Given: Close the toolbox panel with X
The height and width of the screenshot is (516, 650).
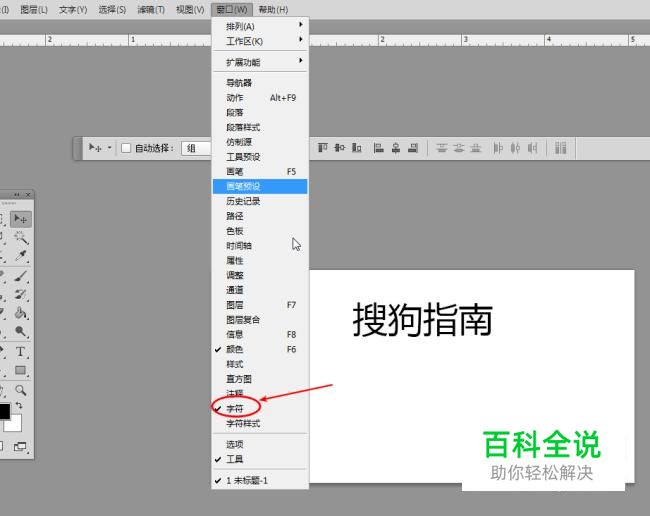Looking at the screenshot, I should tap(28, 194).
